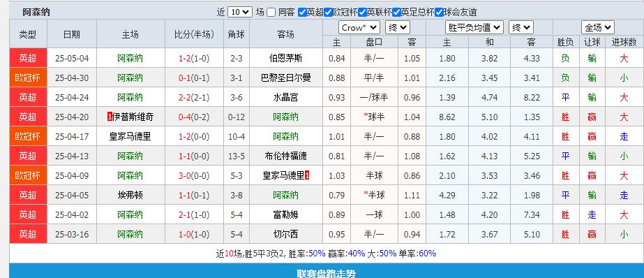This screenshot has width=644, height=278.
Task: Click 让球 column header
Action: [x=592, y=42]
